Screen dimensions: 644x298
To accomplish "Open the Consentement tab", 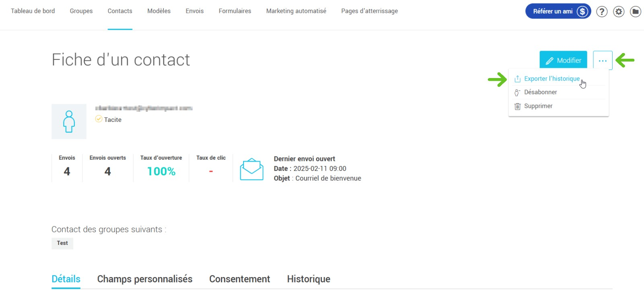I will click(239, 279).
